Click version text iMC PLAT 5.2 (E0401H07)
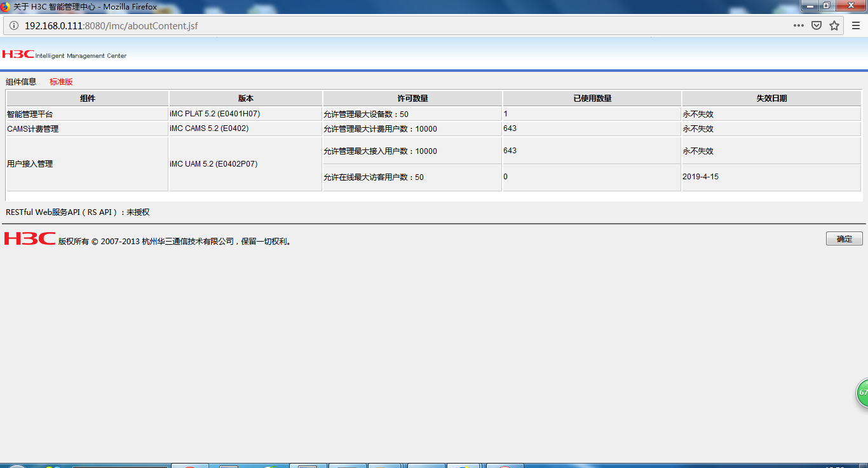Screen dimensions: 868x468 click(x=215, y=114)
